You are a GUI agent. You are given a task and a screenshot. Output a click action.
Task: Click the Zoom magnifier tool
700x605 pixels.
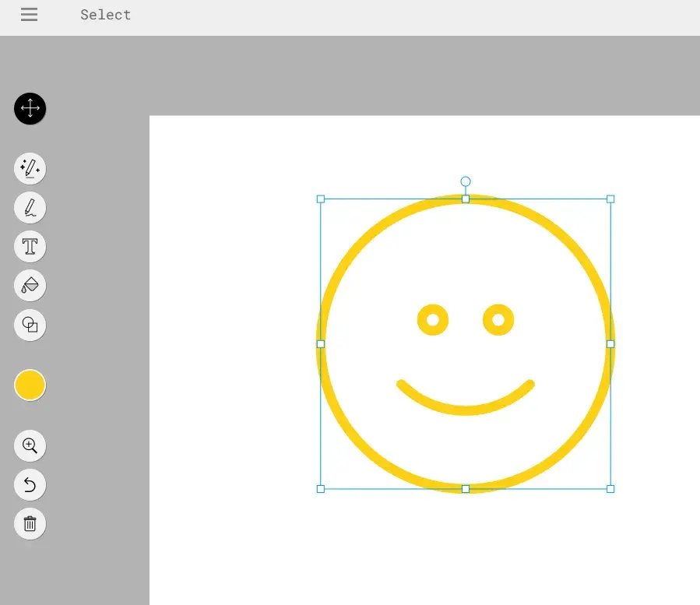pyautogui.click(x=30, y=445)
